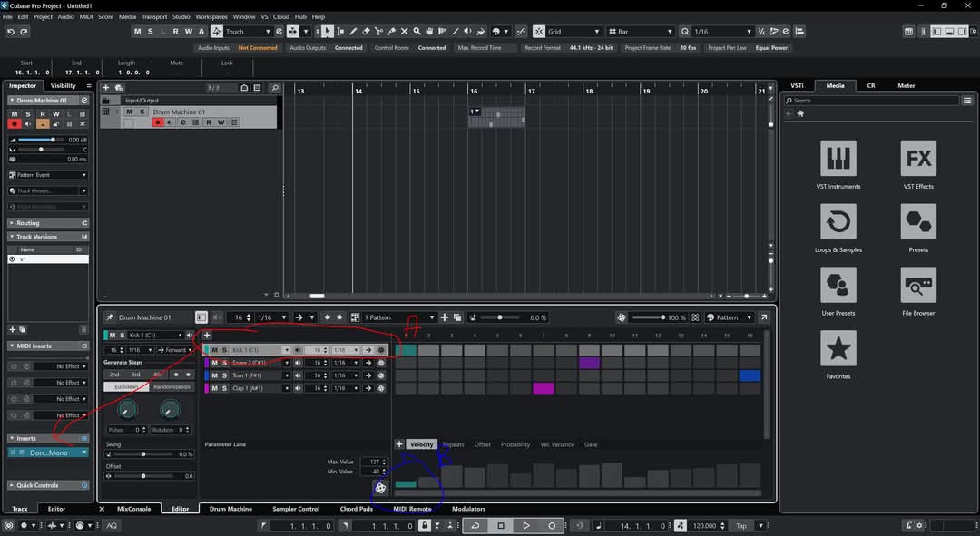Image resolution: width=980 pixels, height=536 pixels.
Task: Select the Probability parameter lane tab
Action: point(515,444)
